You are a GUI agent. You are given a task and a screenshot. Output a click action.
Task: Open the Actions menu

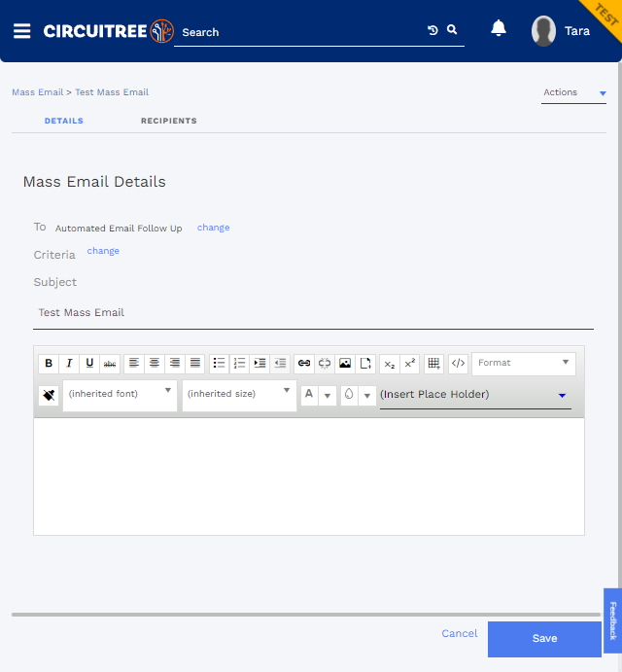[573, 92]
